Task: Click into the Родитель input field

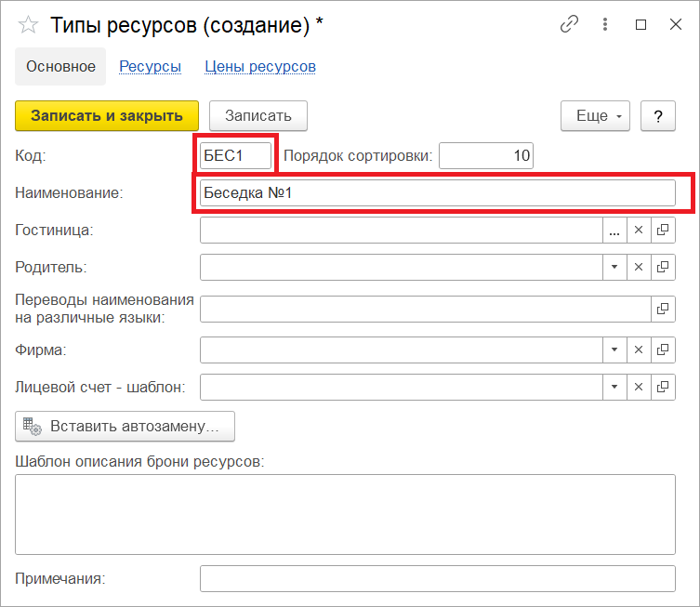Action: 402,268
